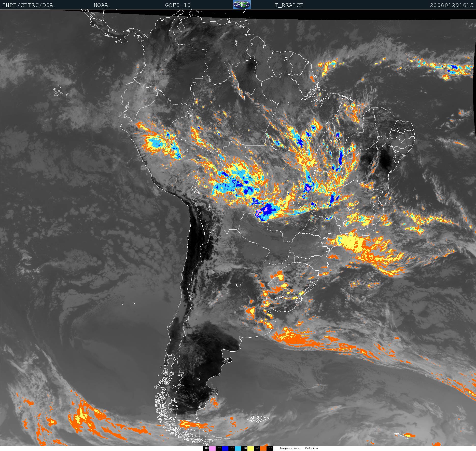The image size is (476, 451).
Task: Select the orange legend color swatch
Action: pos(263,448)
